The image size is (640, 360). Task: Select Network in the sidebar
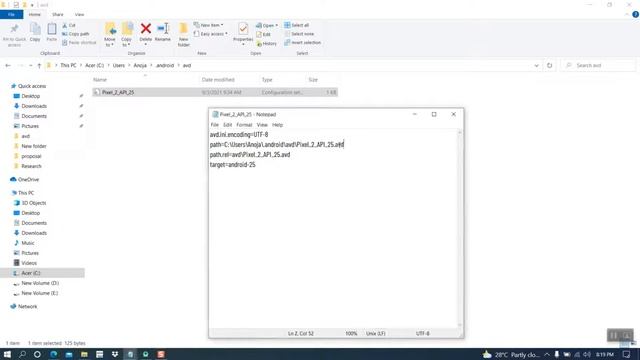tap(27, 307)
